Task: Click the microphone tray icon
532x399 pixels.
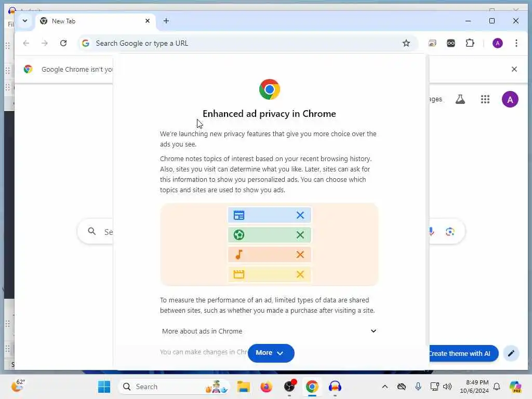Action: click(418, 387)
